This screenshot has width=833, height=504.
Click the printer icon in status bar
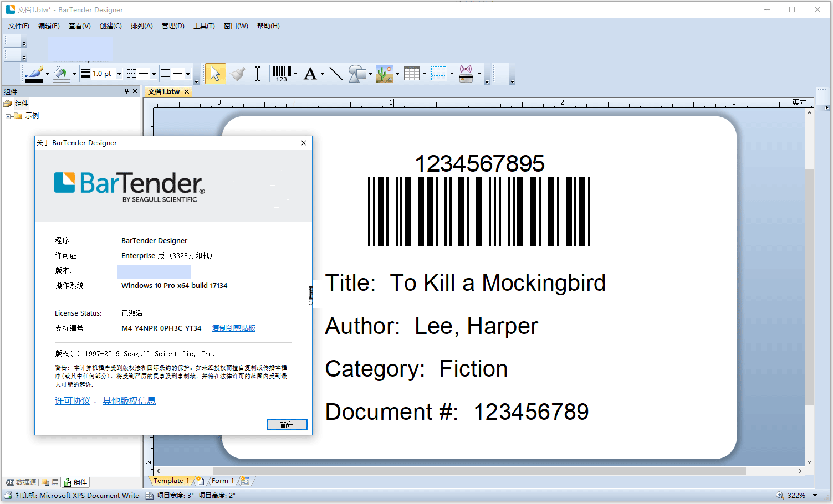point(8,496)
